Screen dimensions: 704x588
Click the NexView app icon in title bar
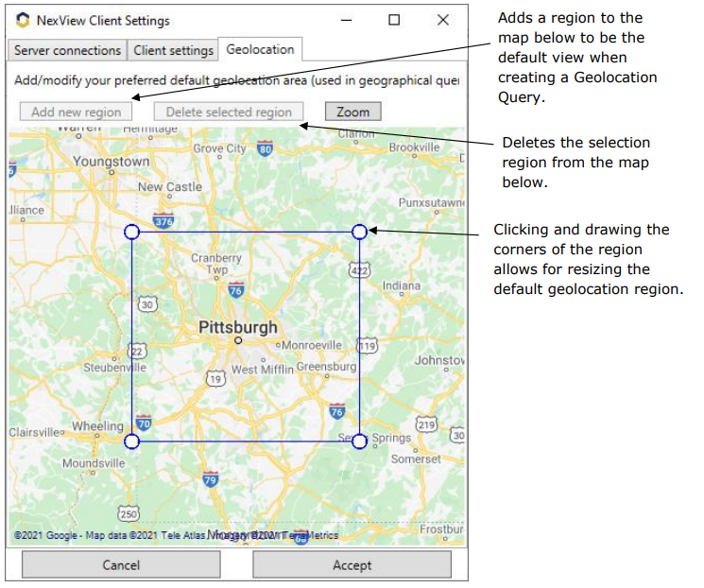pyautogui.click(x=23, y=20)
